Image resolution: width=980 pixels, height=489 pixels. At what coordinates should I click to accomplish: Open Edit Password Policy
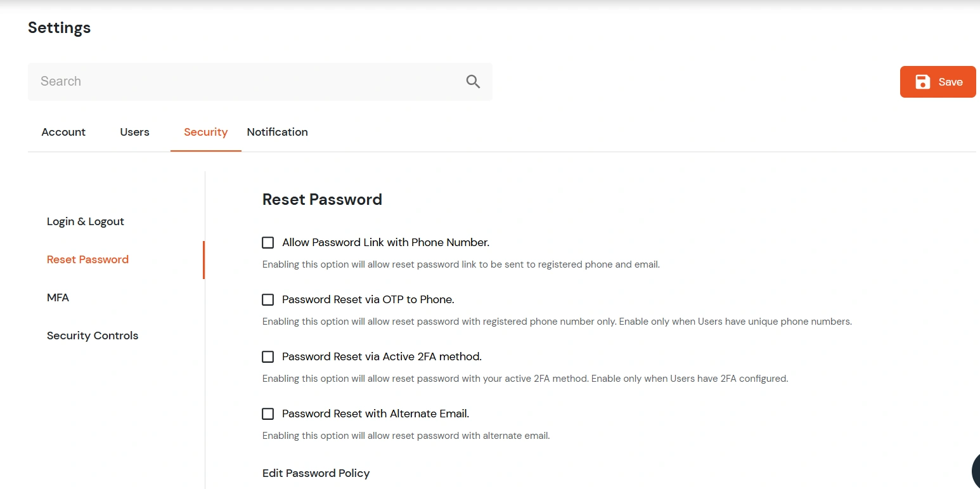pos(316,473)
